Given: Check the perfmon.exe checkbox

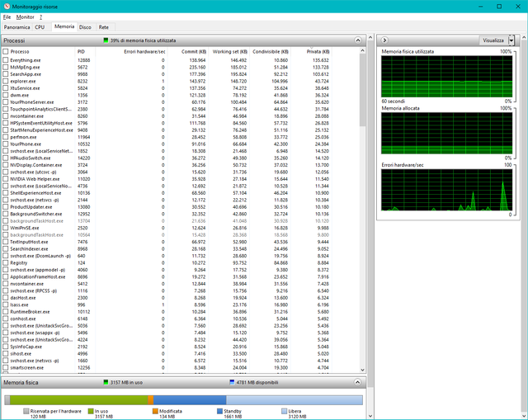Looking at the screenshot, I should tap(6, 137).
